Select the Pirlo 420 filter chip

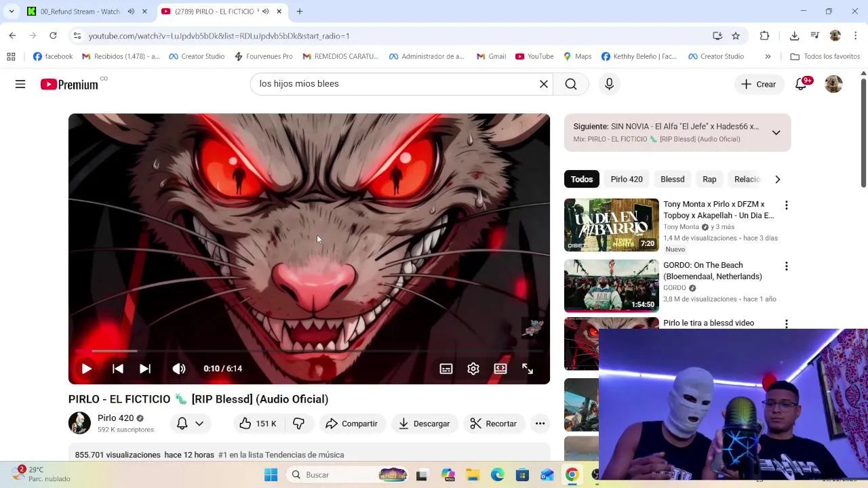pos(627,180)
